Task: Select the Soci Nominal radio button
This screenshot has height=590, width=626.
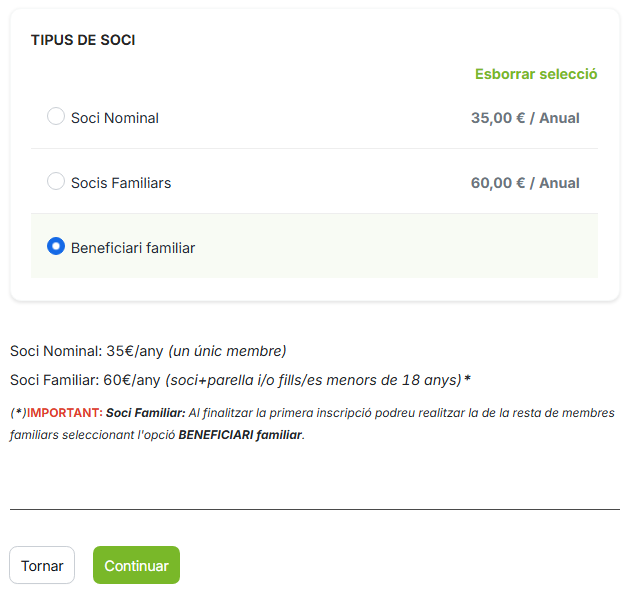Action: point(56,117)
